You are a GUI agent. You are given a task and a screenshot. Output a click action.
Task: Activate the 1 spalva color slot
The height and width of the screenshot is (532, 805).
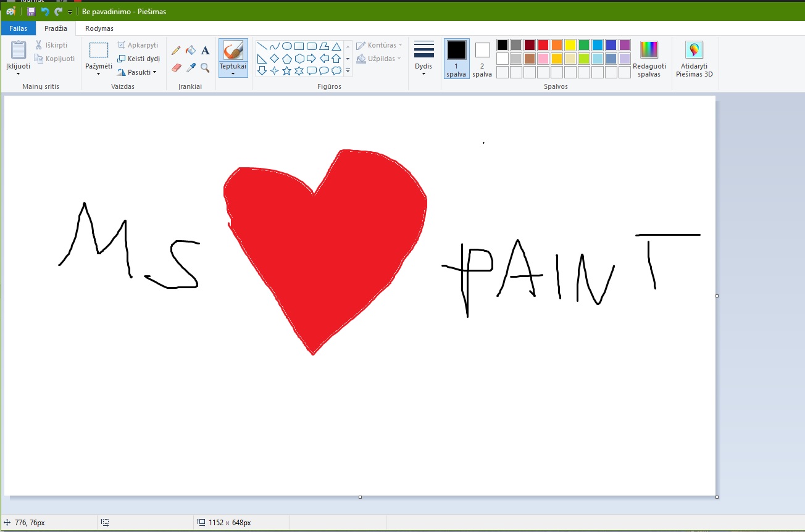point(456,58)
